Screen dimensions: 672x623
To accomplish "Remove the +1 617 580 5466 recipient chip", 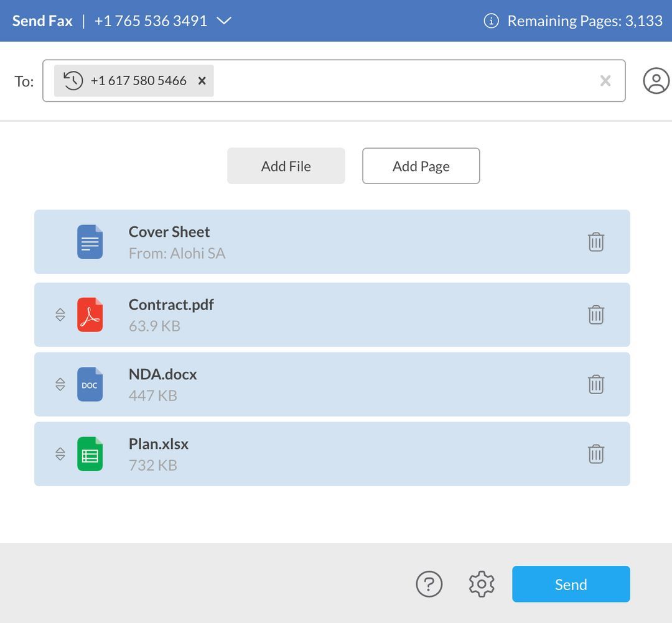I will 202,80.
